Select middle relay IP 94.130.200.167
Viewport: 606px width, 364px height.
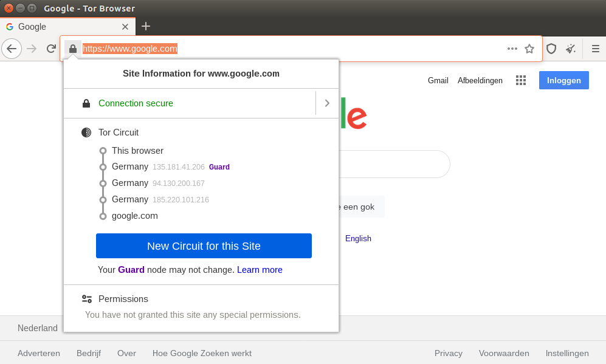pyautogui.click(x=179, y=183)
